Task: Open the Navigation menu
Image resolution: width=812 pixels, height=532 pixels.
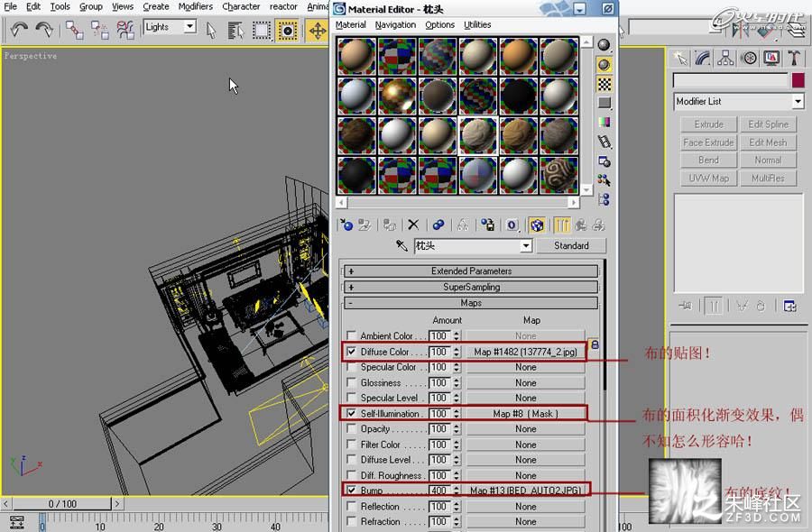Action: pyautogui.click(x=395, y=25)
